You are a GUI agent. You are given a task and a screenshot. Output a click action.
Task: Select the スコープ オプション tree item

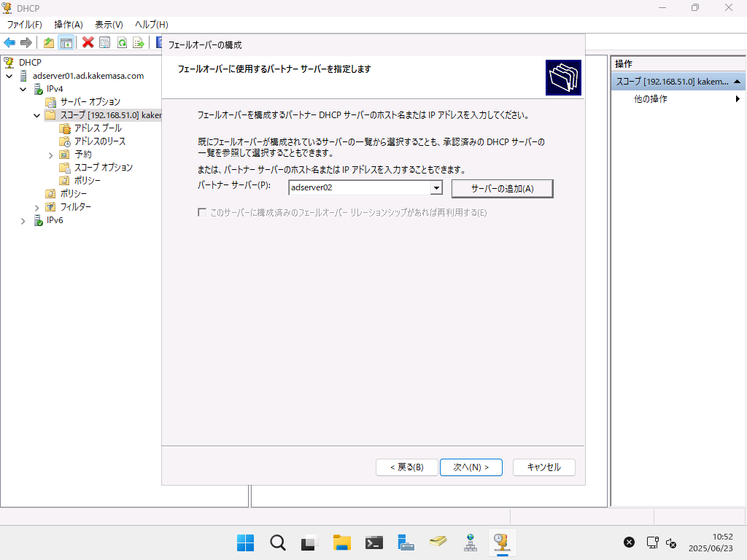(104, 168)
